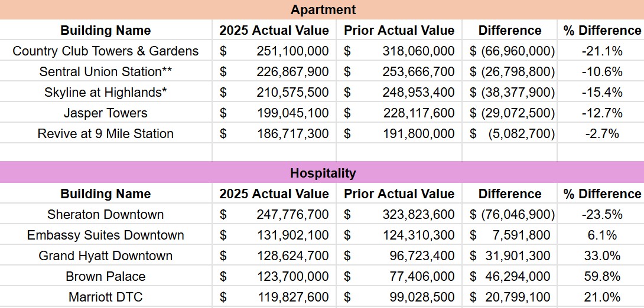Viewport: 644px width, 308px height.
Task: Click the 251,100,000 value cell
Action: (274, 50)
